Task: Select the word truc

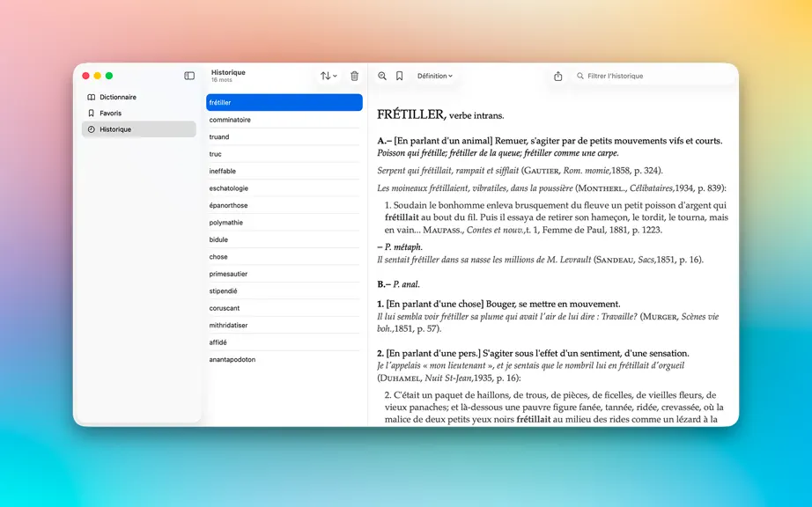Action: pos(284,154)
